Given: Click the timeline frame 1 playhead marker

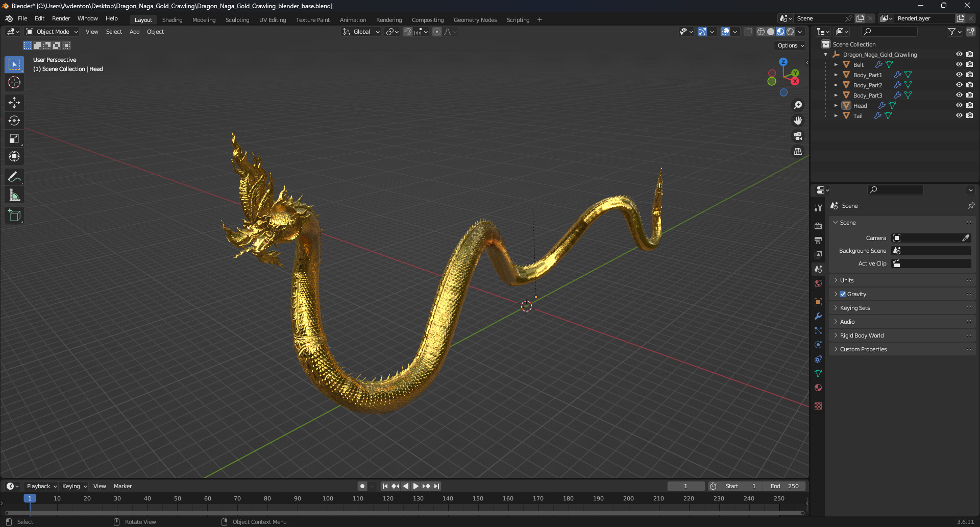Looking at the screenshot, I should [x=30, y=498].
